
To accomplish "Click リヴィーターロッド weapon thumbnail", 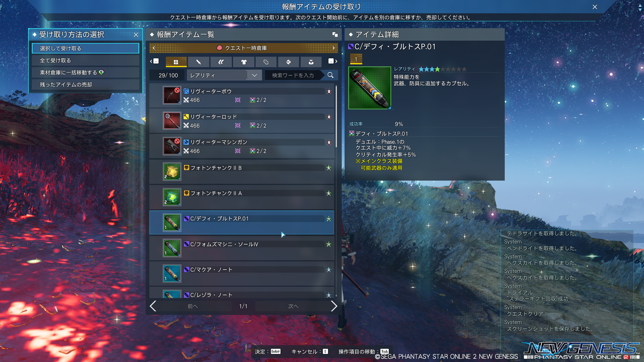I will point(172,121).
